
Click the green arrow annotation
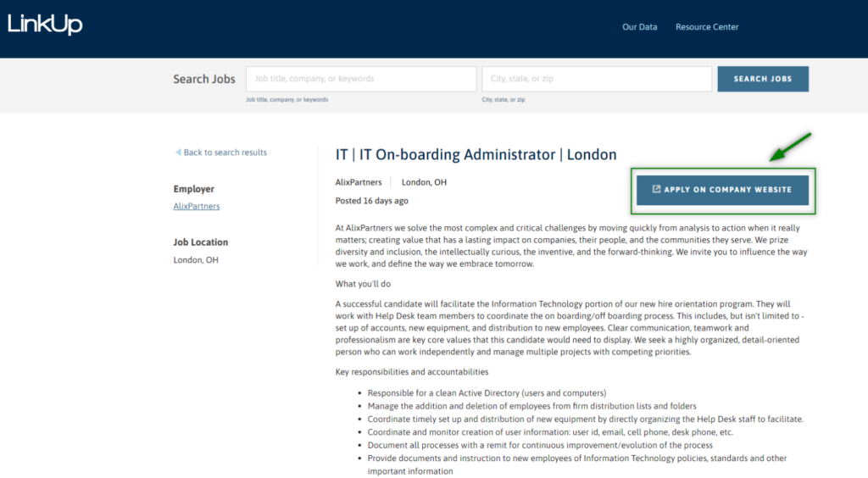pyautogui.click(x=790, y=146)
